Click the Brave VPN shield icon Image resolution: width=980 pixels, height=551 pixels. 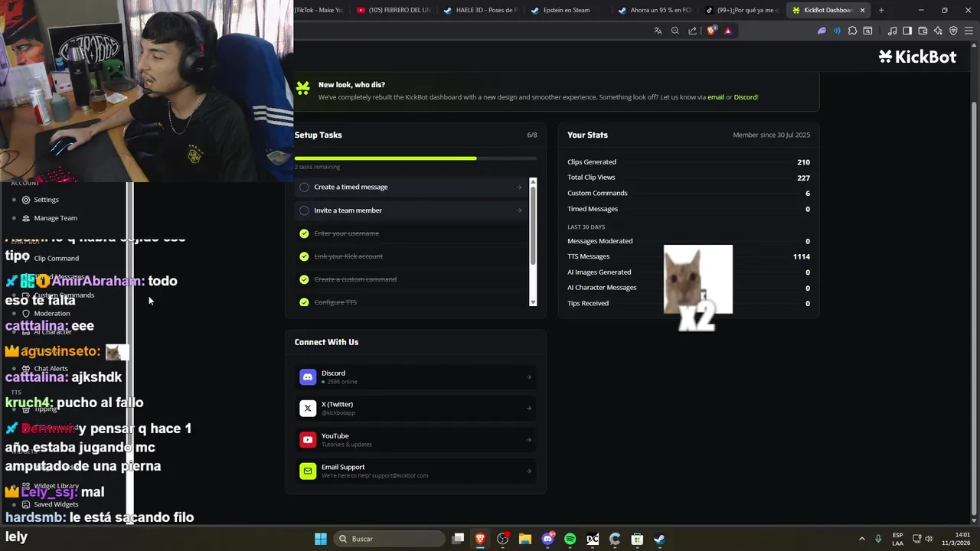pos(953,31)
